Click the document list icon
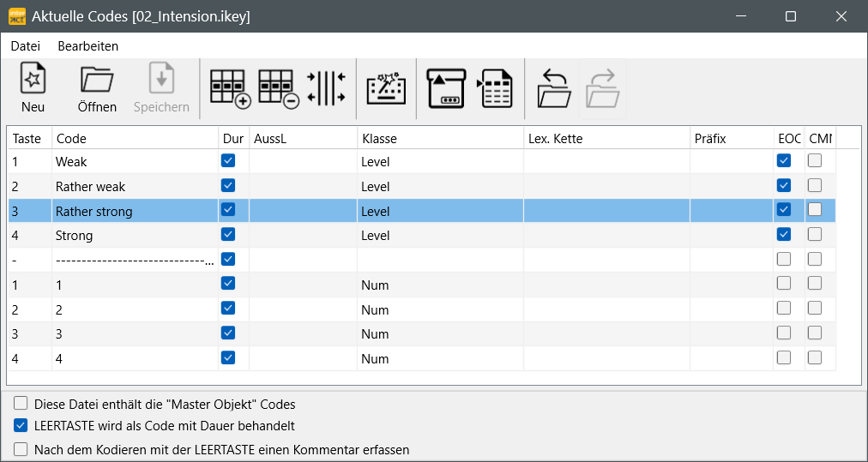868x462 pixels. click(494, 88)
